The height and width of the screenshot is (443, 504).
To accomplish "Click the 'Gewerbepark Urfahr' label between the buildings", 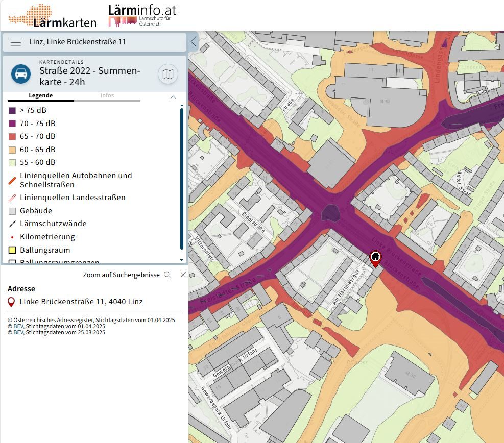I will pos(235,363).
